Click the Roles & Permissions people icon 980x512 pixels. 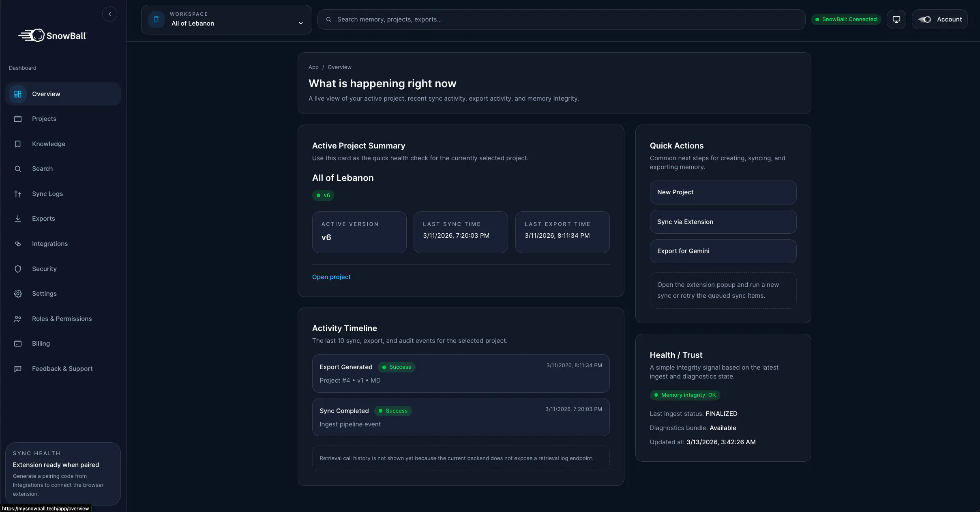coord(18,319)
